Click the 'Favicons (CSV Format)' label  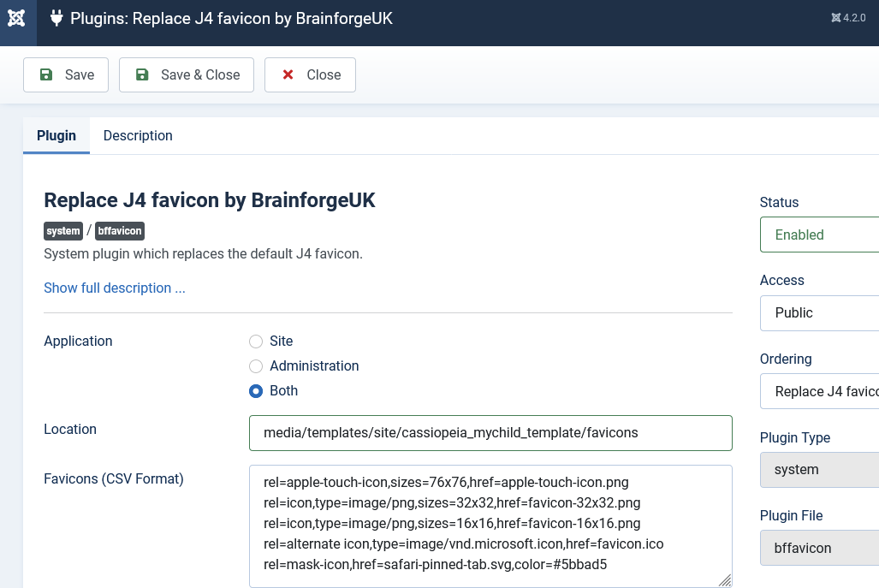(114, 478)
